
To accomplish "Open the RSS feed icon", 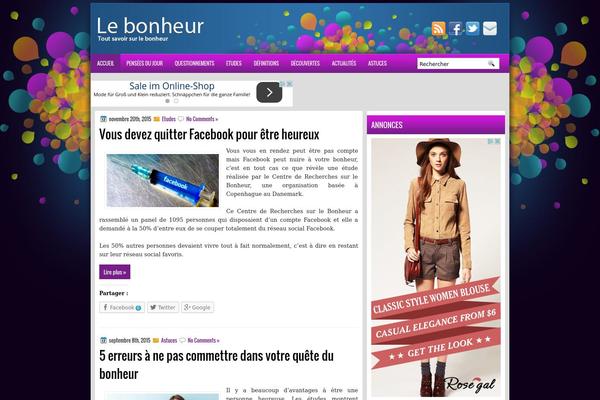I will (x=439, y=28).
